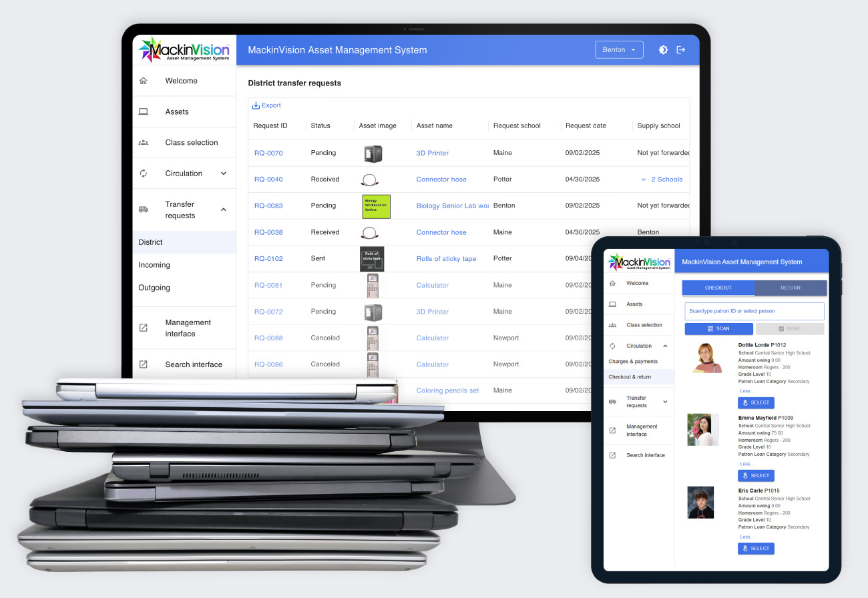This screenshot has width=868, height=598.
Task: Click the Welcome home icon on the tablet
Action: tap(612, 283)
